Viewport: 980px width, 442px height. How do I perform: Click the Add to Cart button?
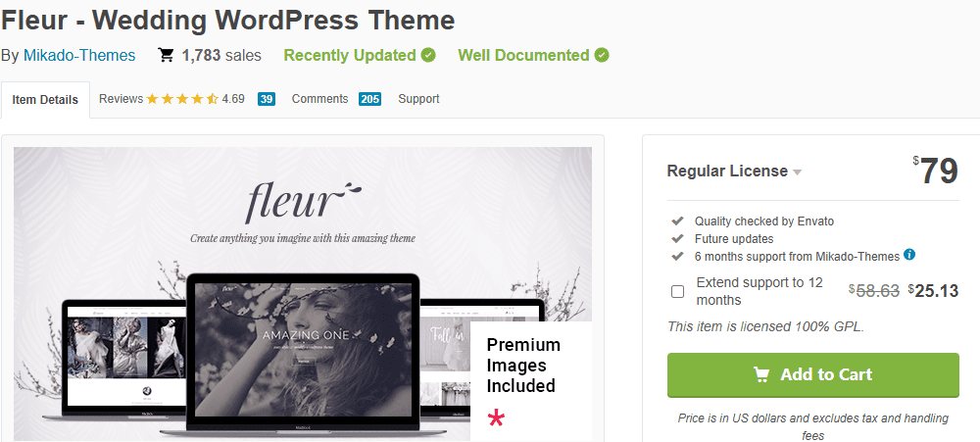(812, 374)
